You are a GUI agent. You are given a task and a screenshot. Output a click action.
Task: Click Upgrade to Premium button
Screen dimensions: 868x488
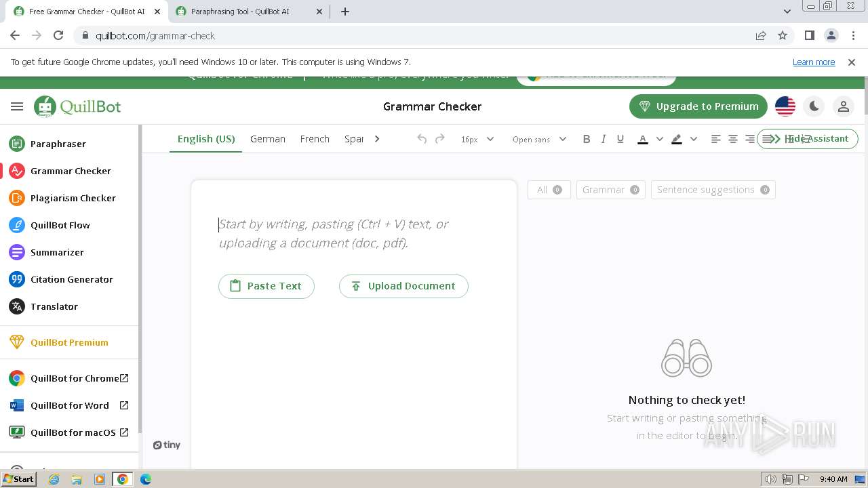pos(698,106)
